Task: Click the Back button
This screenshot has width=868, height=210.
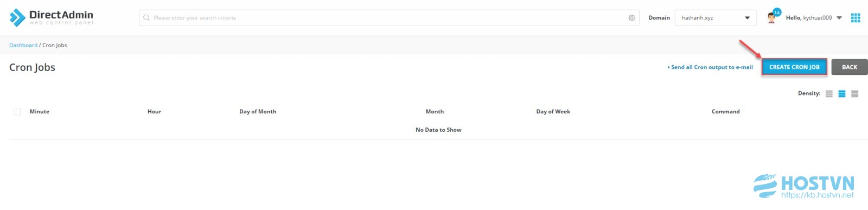Action: point(850,67)
